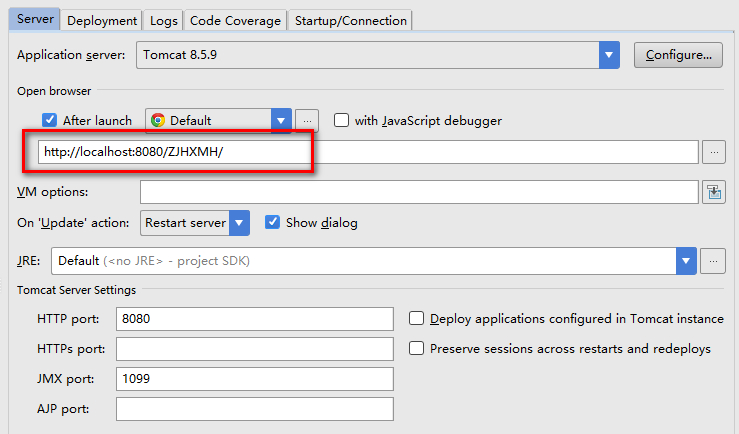The image size is (739, 434).
Task: Open the Startup/Connection tab
Action: coord(350,20)
